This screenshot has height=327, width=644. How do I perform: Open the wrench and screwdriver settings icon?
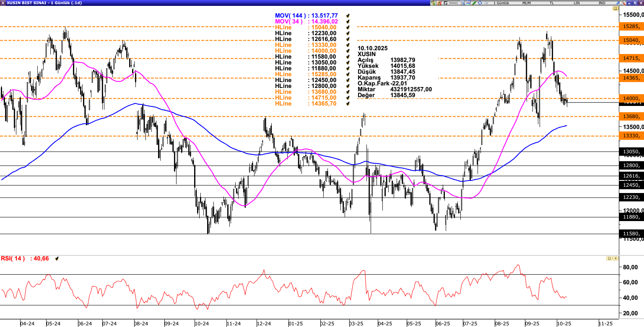click(623, 3)
